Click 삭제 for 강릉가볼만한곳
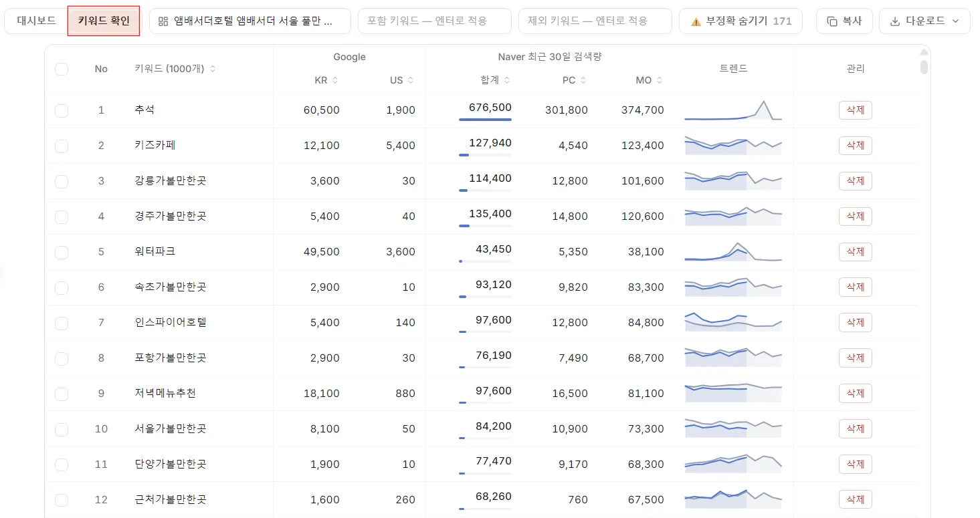The width and height of the screenshot is (980, 518). pyautogui.click(x=856, y=181)
